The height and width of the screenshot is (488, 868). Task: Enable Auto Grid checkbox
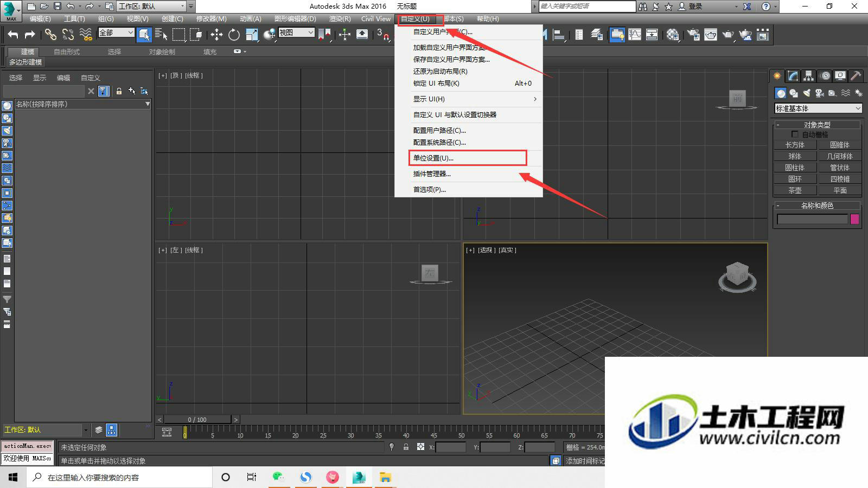[795, 134]
